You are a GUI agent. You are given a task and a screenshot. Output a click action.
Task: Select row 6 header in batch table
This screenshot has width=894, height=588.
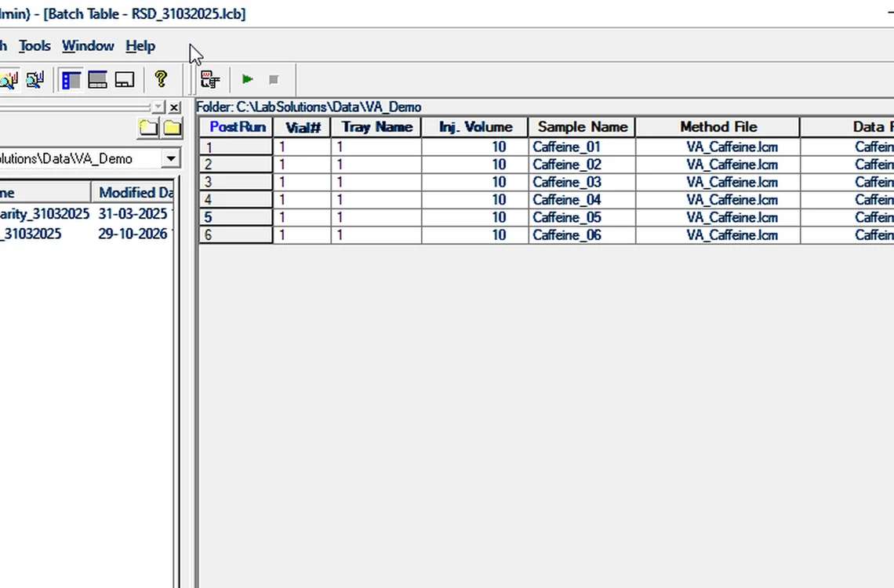coord(236,235)
